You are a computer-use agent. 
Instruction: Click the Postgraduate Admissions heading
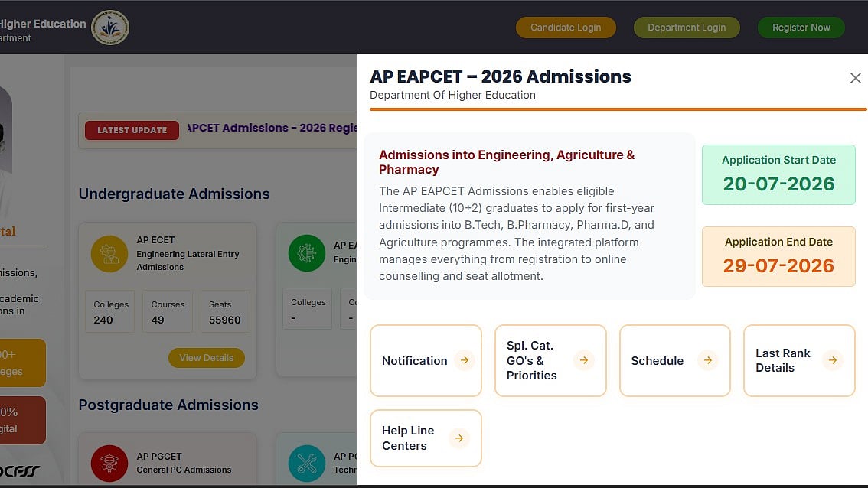[x=168, y=405]
